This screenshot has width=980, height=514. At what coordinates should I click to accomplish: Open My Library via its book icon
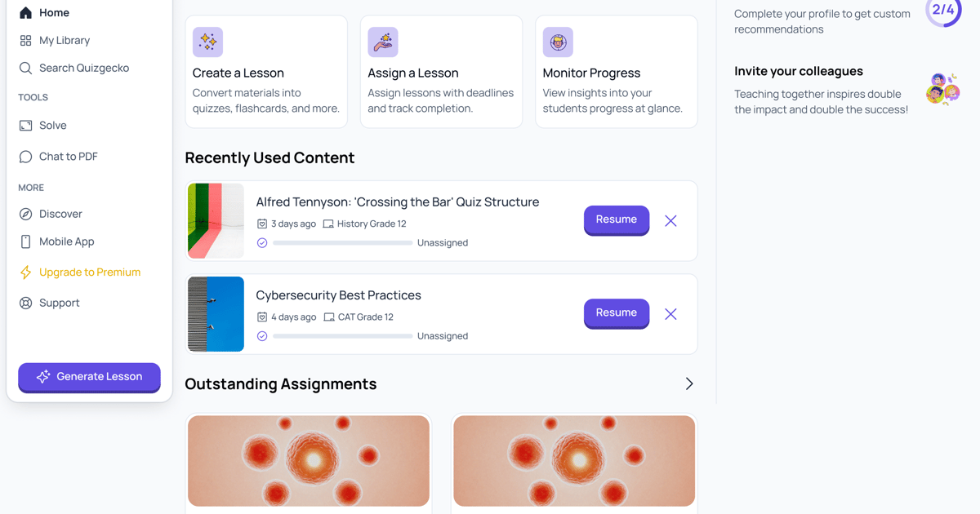pos(26,40)
